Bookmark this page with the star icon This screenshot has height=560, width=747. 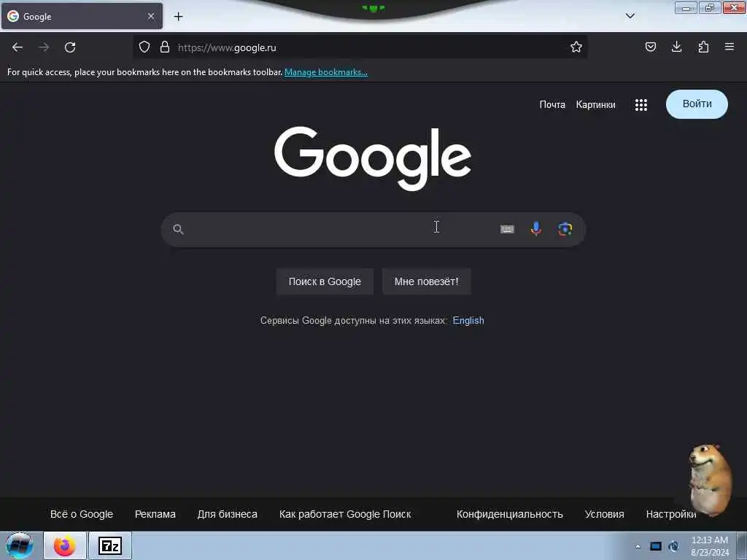[x=576, y=47]
